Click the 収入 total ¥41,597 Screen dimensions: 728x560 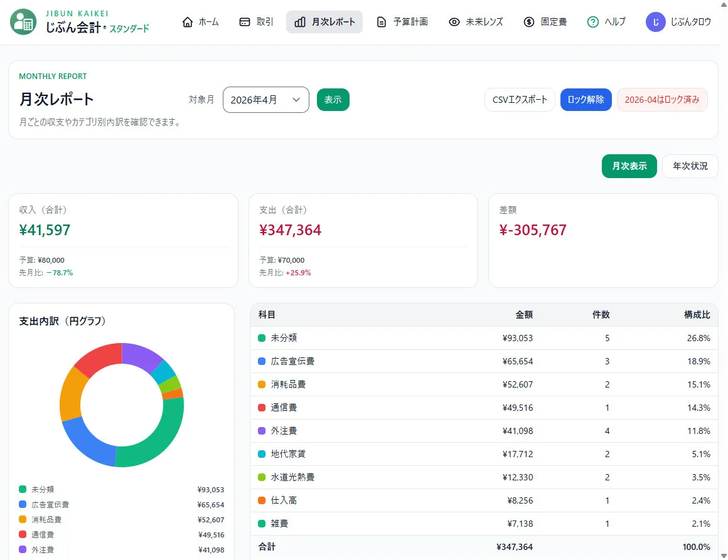coord(45,230)
